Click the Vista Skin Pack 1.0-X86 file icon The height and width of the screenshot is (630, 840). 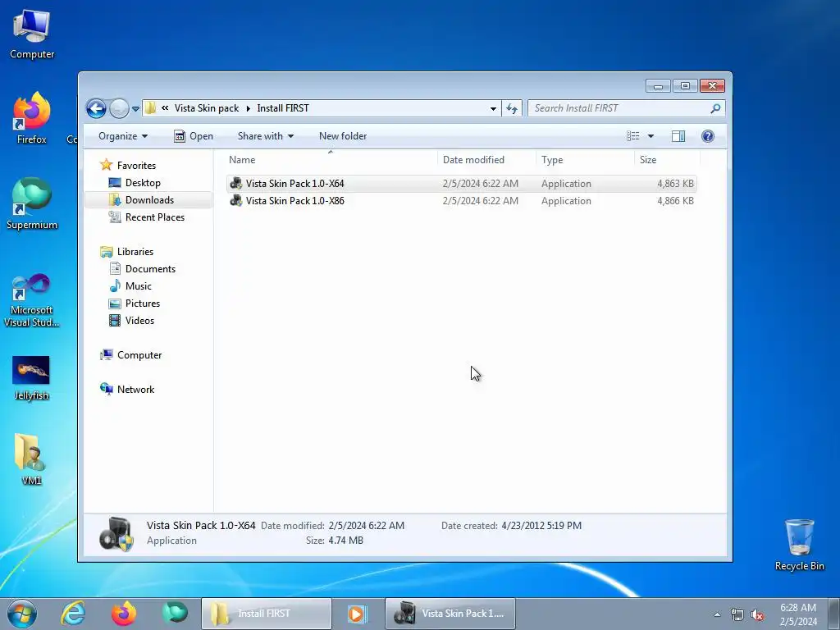pyautogui.click(x=235, y=201)
